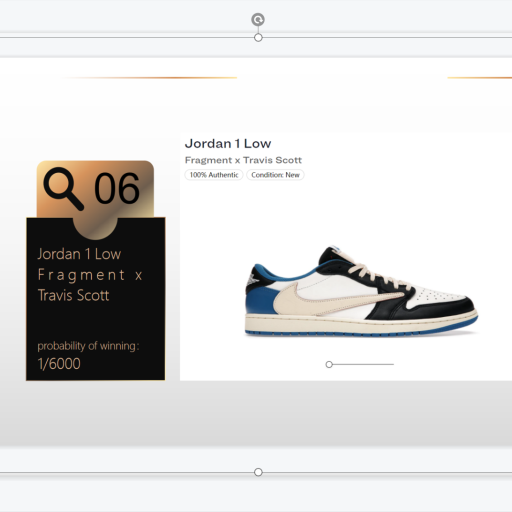Select the bottom-middle sizing handle circle
This screenshot has height=512, width=512.
[x=258, y=472]
